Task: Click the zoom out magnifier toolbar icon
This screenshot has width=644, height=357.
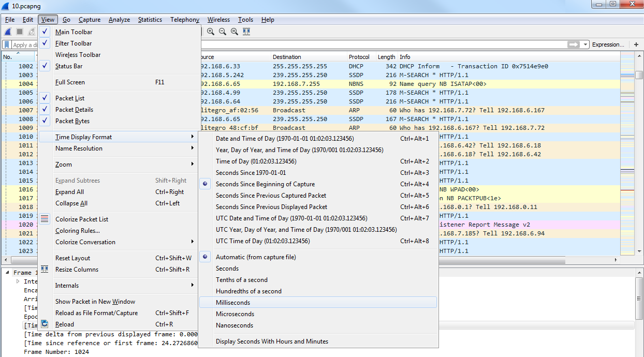Action: point(223,32)
